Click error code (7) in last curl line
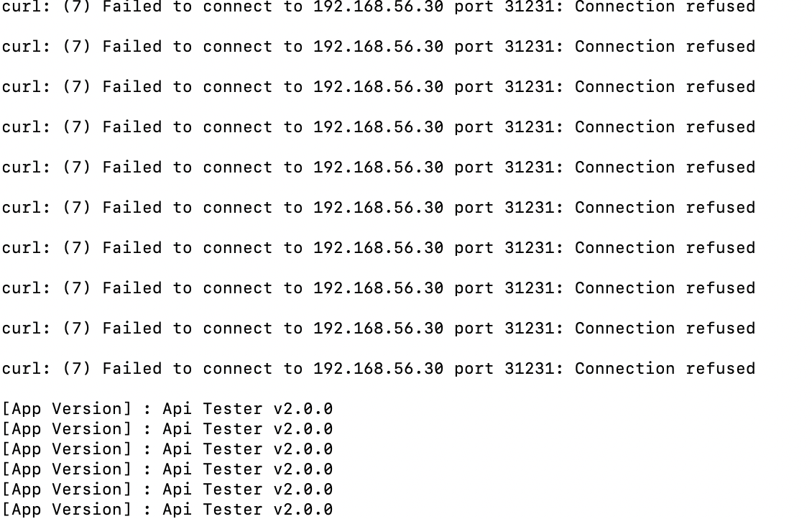Image resolution: width=812 pixels, height=519 pixels. (77, 368)
